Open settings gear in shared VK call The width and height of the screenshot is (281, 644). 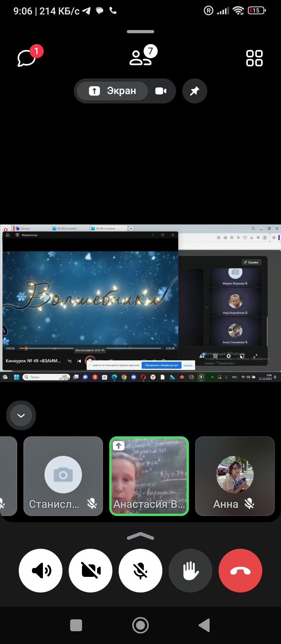(x=229, y=356)
